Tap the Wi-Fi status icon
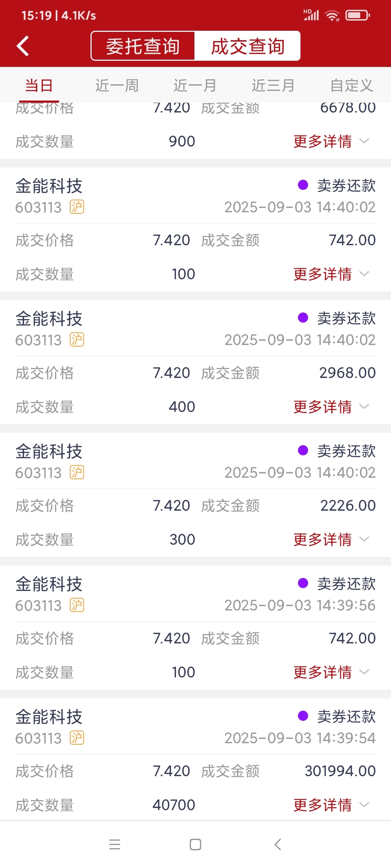 [332, 16]
